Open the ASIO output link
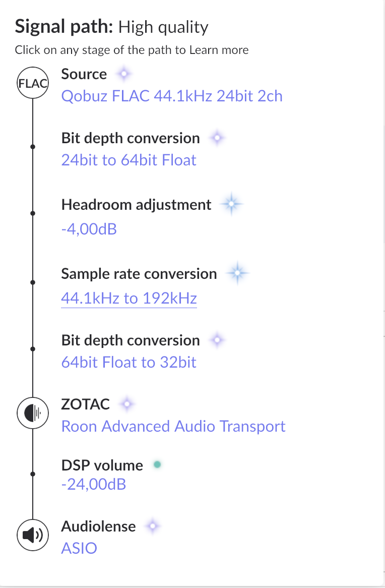Viewport: 385px width, 588px height. tap(79, 548)
